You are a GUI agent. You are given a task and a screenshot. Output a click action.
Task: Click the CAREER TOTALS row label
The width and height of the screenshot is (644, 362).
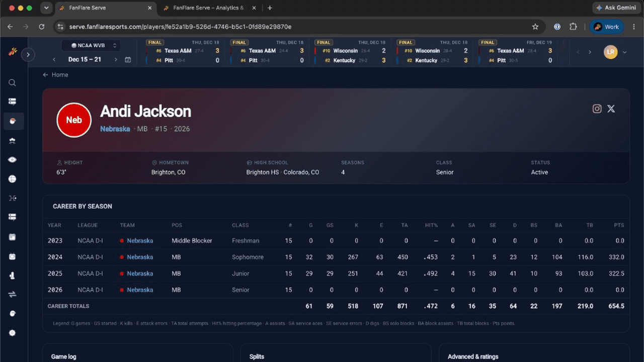point(68,306)
